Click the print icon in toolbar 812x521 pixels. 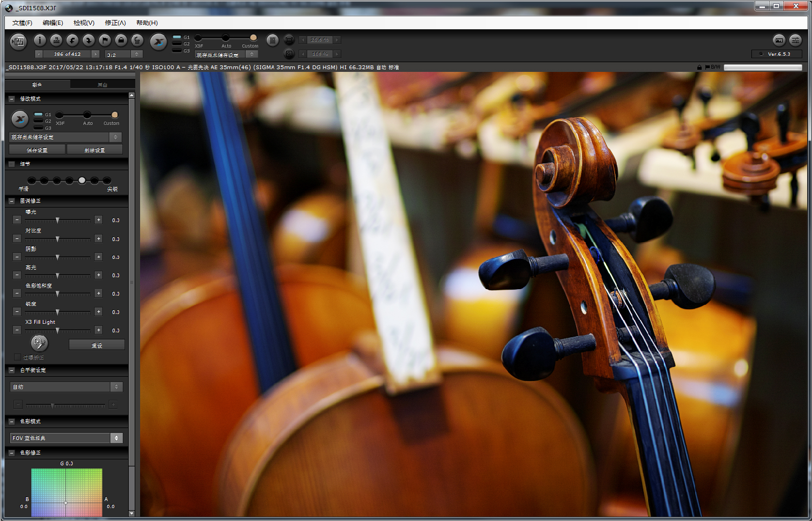(56, 40)
